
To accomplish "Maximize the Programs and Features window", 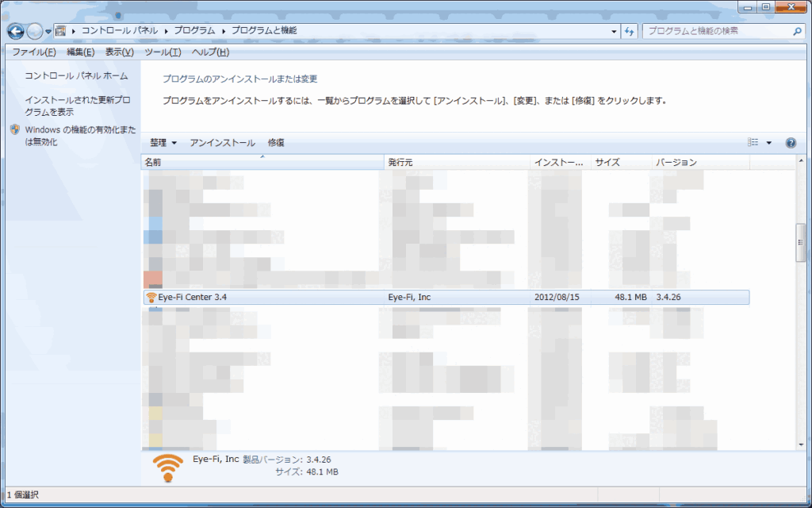I will pos(765,7).
